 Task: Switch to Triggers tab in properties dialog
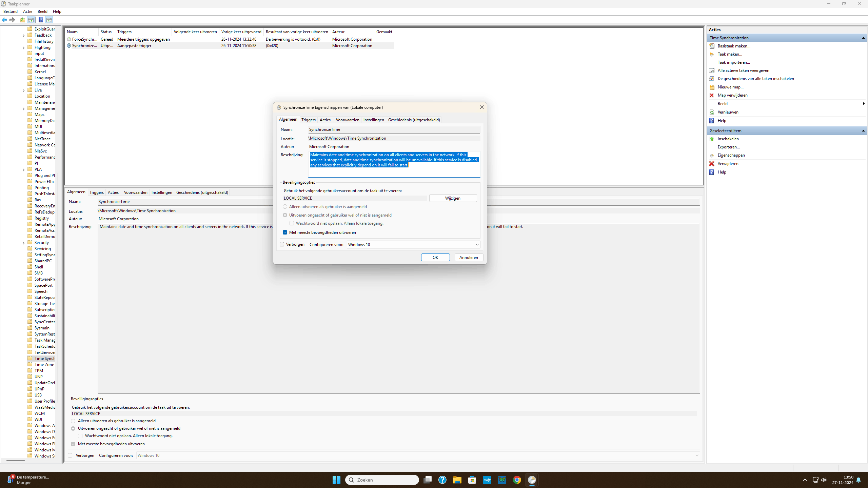click(x=308, y=120)
